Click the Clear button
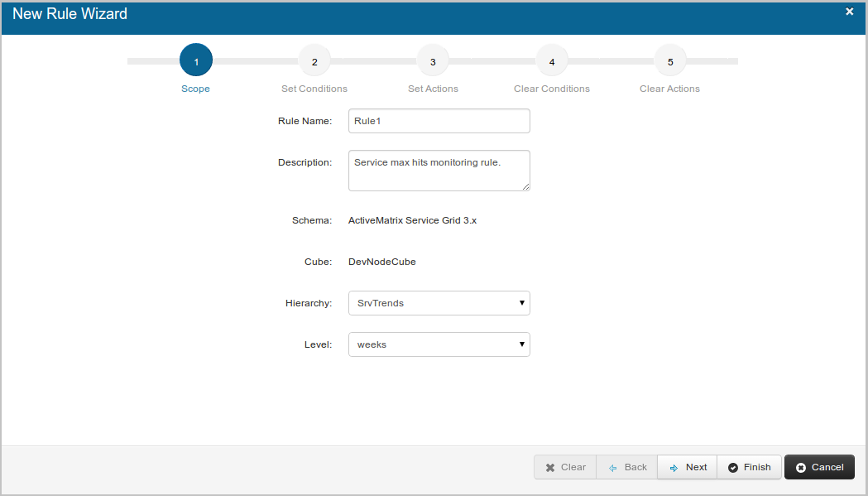 tap(565, 467)
